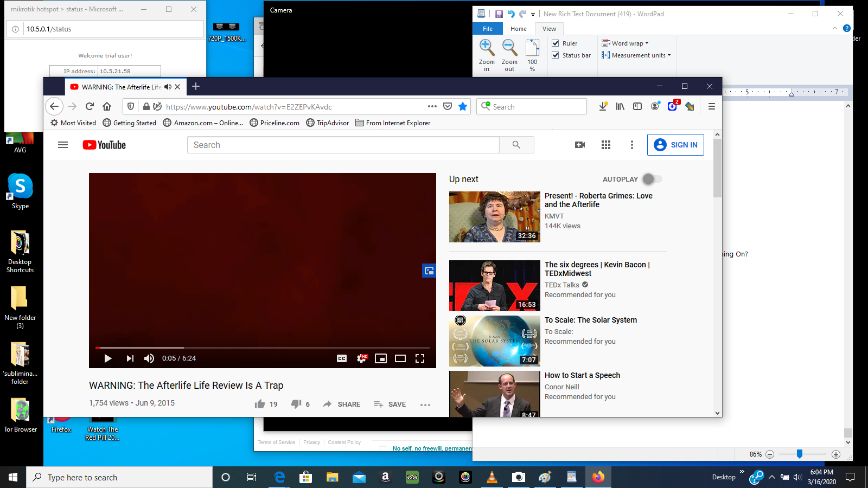Image resolution: width=868 pixels, height=488 pixels.
Task: Expand Desktop toolbar chevron on taskbar
Action: pyautogui.click(x=742, y=472)
